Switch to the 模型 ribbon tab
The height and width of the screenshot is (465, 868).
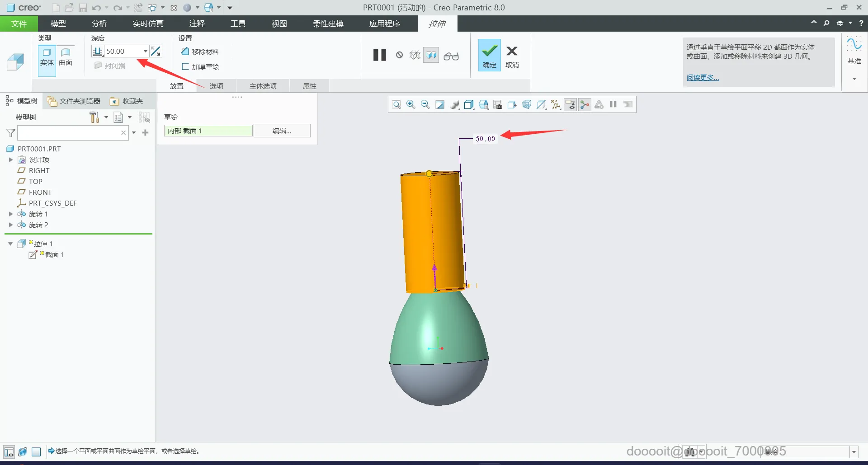tap(58, 23)
